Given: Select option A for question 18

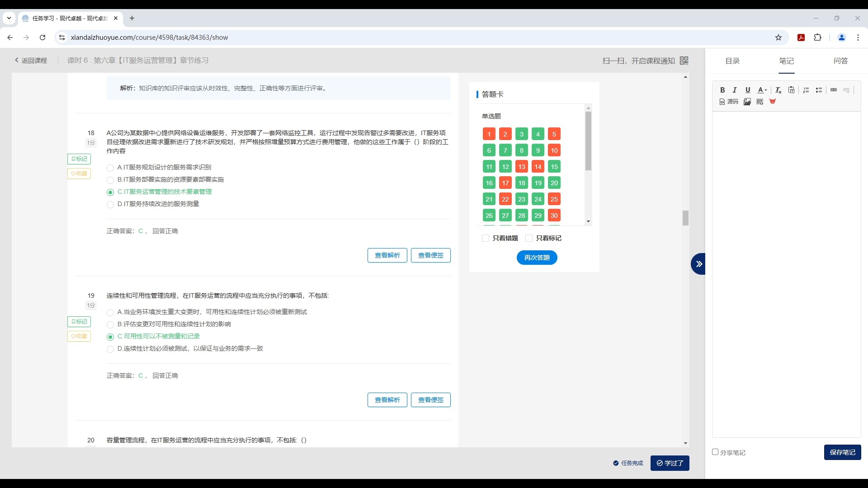Looking at the screenshot, I should coord(110,168).
